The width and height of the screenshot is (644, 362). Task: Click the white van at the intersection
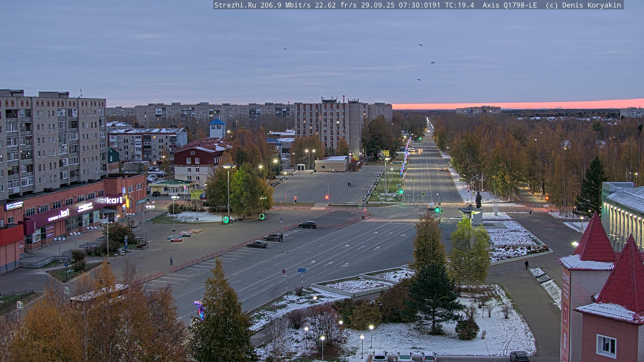[432, 206]
